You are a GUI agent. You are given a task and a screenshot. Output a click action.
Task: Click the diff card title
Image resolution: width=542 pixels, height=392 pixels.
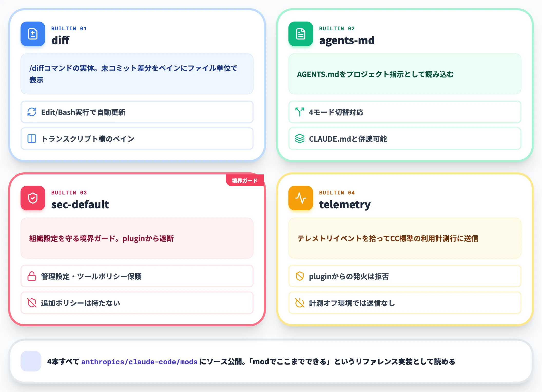click(x=60, y=40)
